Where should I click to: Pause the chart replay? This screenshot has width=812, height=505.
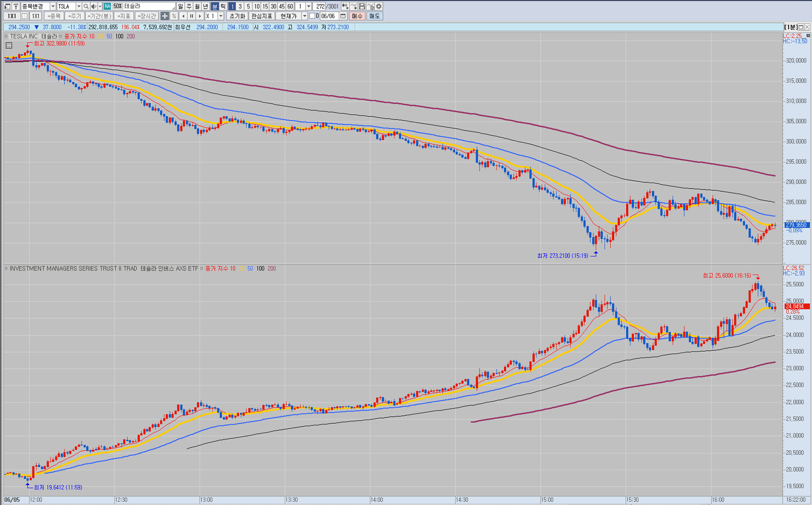click(x=192, y=16)
